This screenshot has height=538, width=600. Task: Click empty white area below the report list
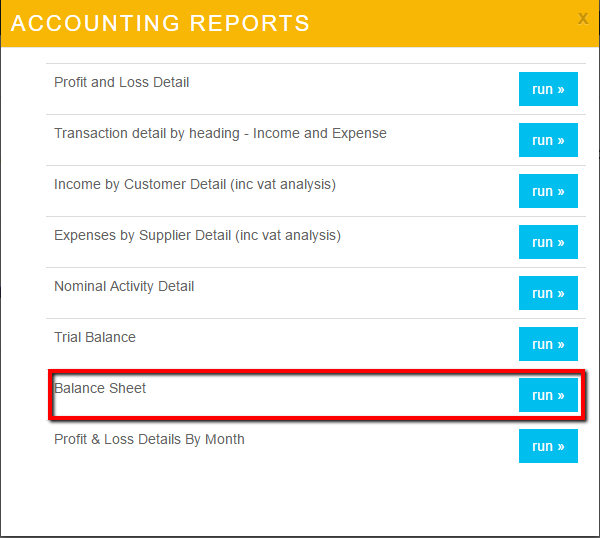point(300,500)
